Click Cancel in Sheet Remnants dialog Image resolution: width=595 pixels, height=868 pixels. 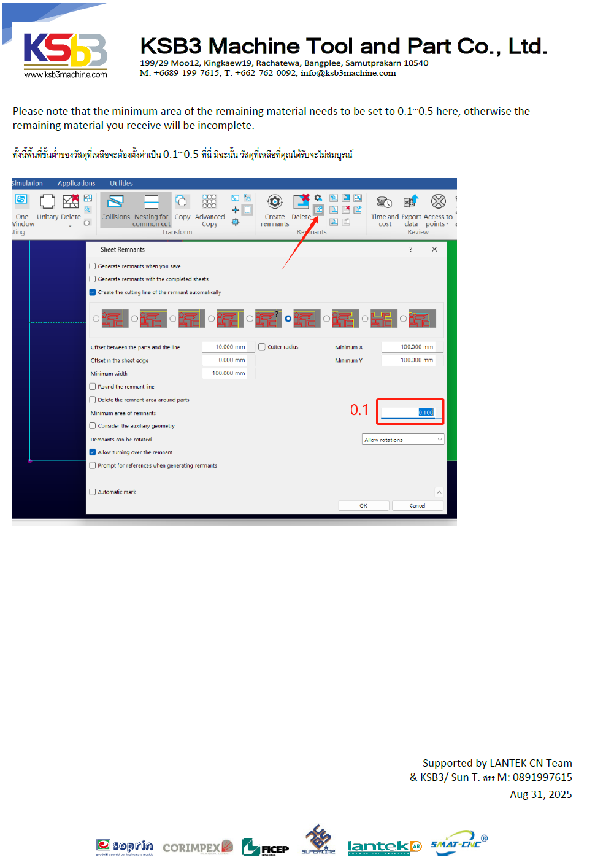(417, 506)
